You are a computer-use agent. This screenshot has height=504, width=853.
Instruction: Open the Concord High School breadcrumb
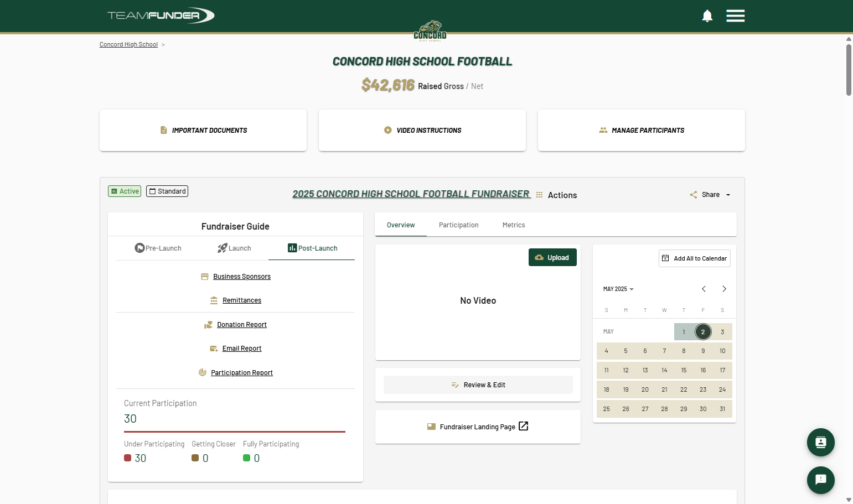point(128,45)
